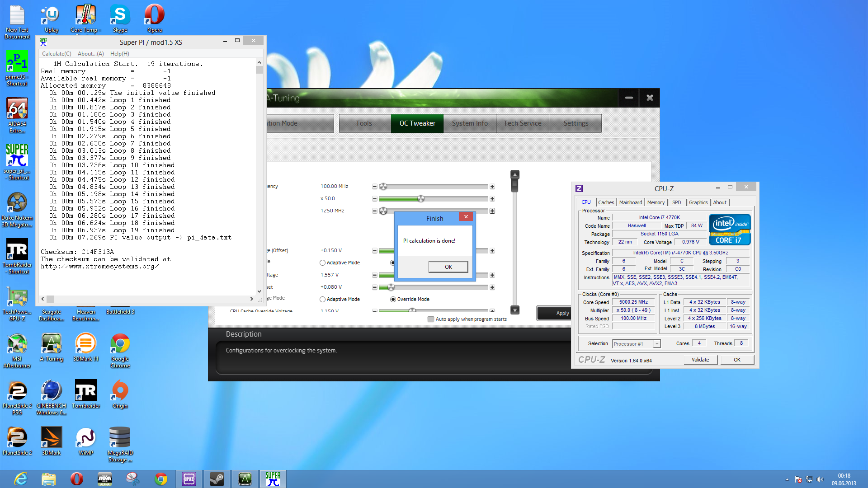The width and height of the screenshot is (868, 488).
Task: Open TombRaider shortcut icon
Action: [x=17, y=256]
